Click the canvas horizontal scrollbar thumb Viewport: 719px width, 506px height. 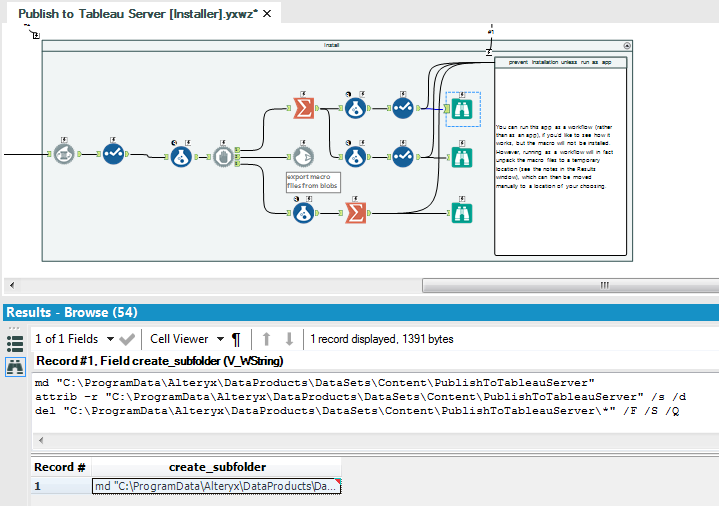(x=570, y=285)
